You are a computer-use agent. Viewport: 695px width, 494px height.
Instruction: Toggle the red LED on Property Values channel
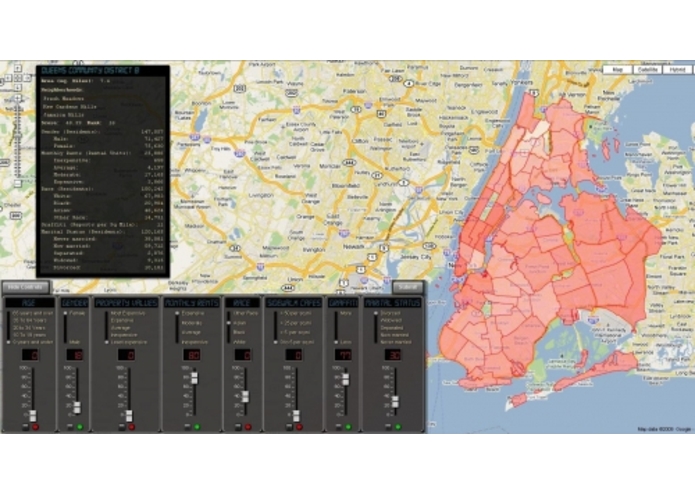coord(132,427)
